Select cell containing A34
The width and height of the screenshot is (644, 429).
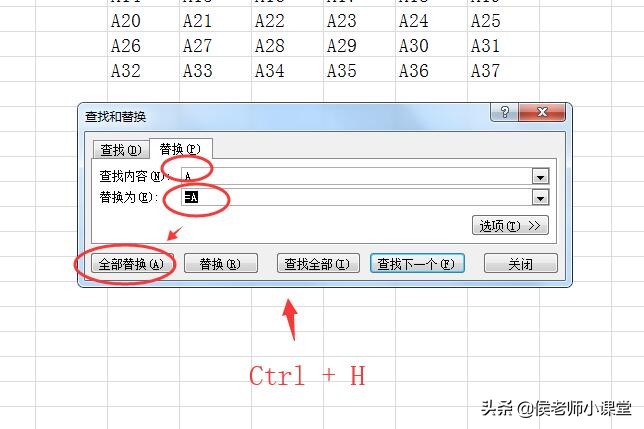pos(288,70)
